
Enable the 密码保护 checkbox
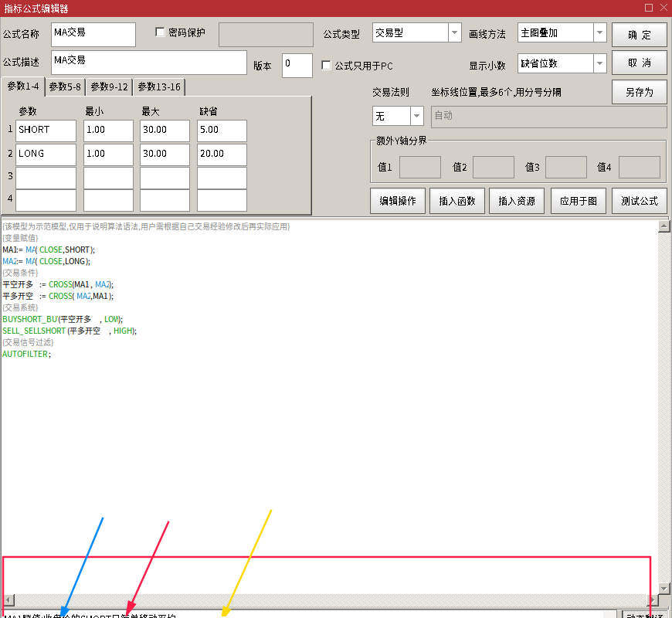161,32
